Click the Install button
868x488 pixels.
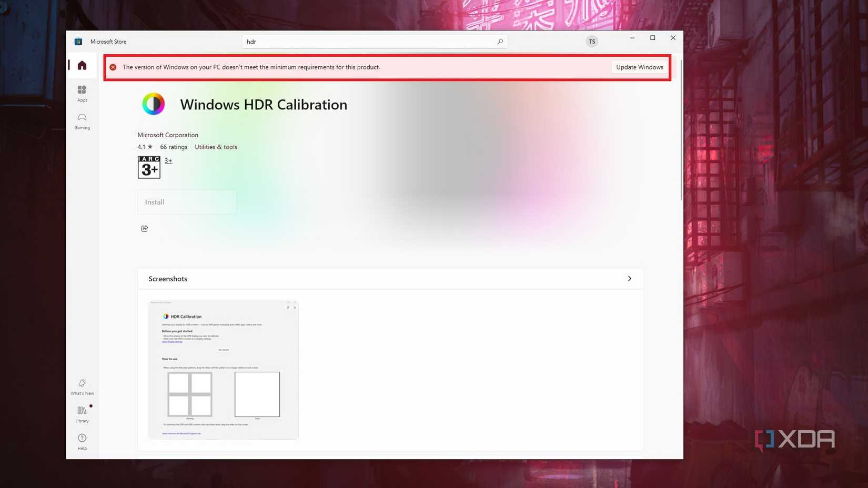click(x=187, y=202)
